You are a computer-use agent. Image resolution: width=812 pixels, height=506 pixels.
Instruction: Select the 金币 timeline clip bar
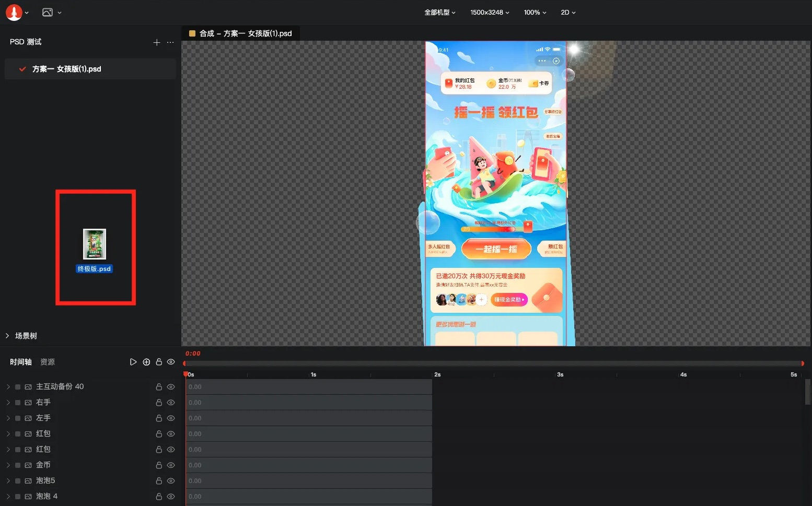309,465
